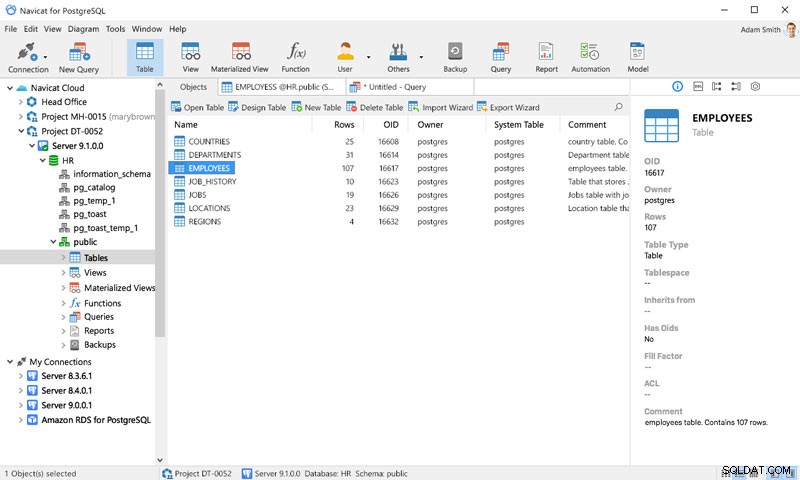Select the COUNTRIES table row
The height and width of the screenshot is (480, 800).
click(399, 141)
